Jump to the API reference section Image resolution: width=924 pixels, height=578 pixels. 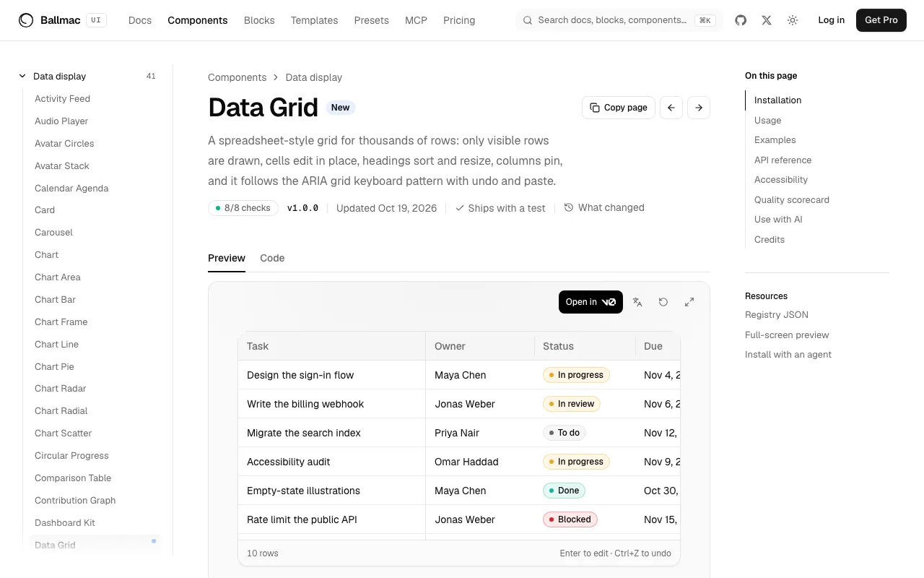[x=783, y=160]
